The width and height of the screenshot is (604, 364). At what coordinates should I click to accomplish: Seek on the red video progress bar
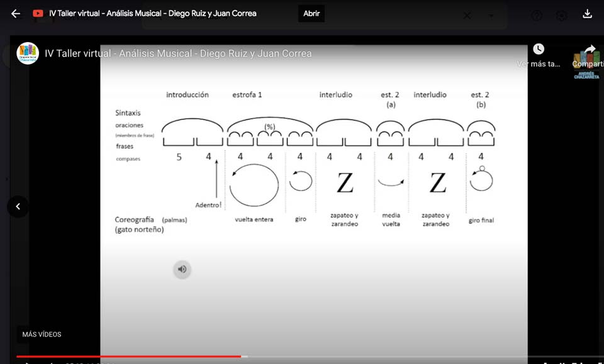[126, 356]
